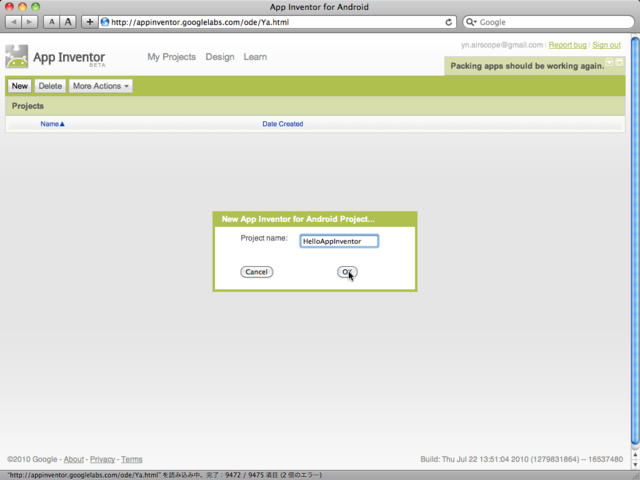Screen dimensions: 640x480
Task: Open the My Projects tab
Action: click(171, 57)
